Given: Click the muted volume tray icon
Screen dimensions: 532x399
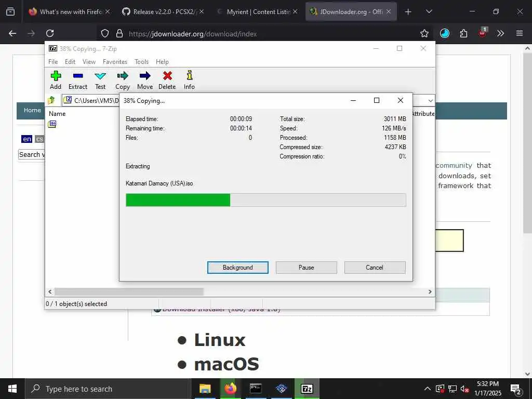Looking at the screenshot, I should [x=465, y=389].
